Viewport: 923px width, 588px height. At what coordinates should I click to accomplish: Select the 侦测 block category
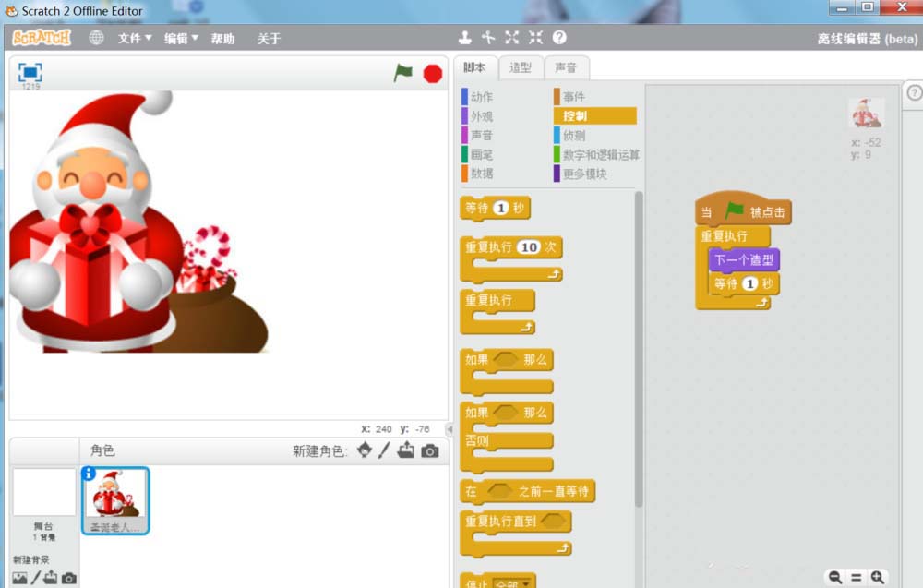point(569,136)
